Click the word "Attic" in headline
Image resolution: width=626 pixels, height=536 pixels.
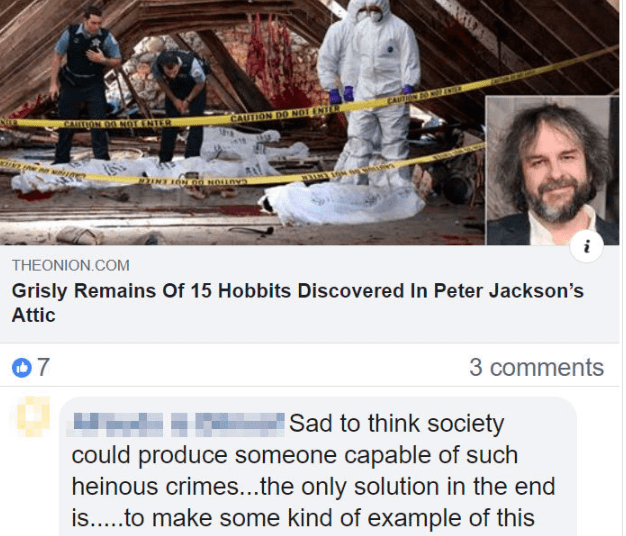[34, 315]
